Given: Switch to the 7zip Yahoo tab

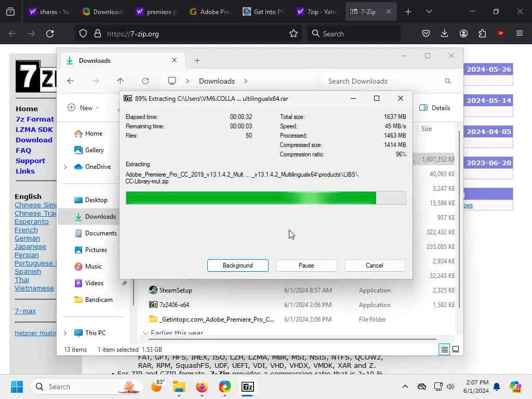Looking at the screenshot, I should pos(317,12).
